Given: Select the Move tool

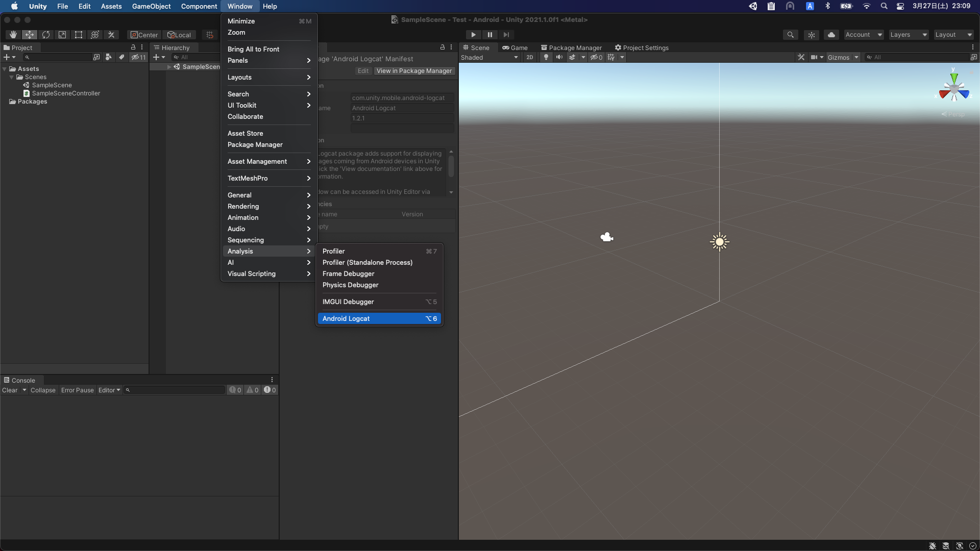Looking at the screenshot, I should point(29,35).
